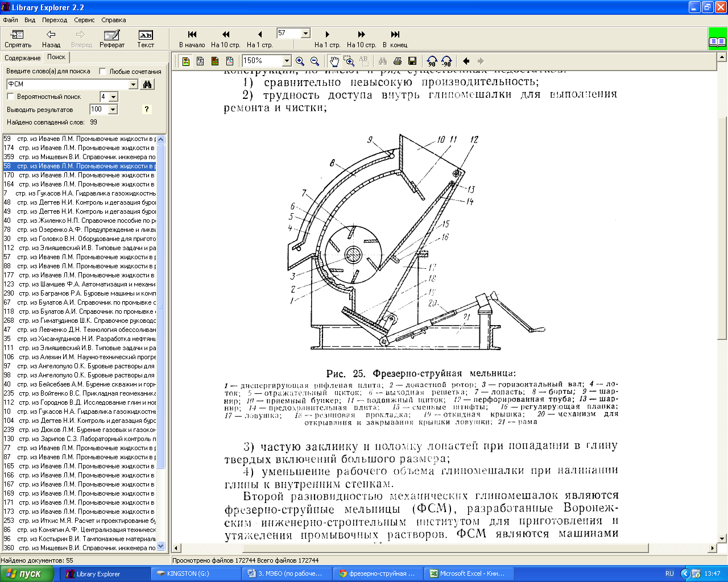Image resolution: width=728 pixels, height=582 pixels.
Task: Open the Переход menu
Action: click(x=55, y=20)
